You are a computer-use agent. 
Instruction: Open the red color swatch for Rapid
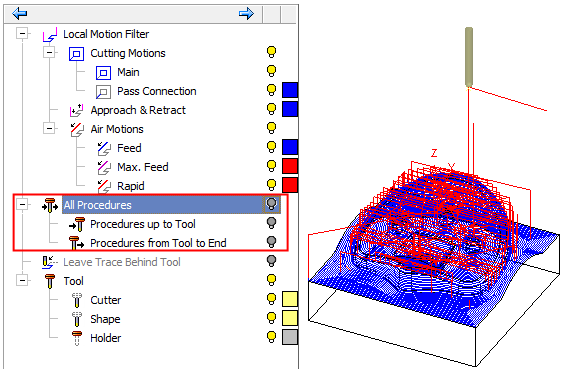click(x=290, y=186)
